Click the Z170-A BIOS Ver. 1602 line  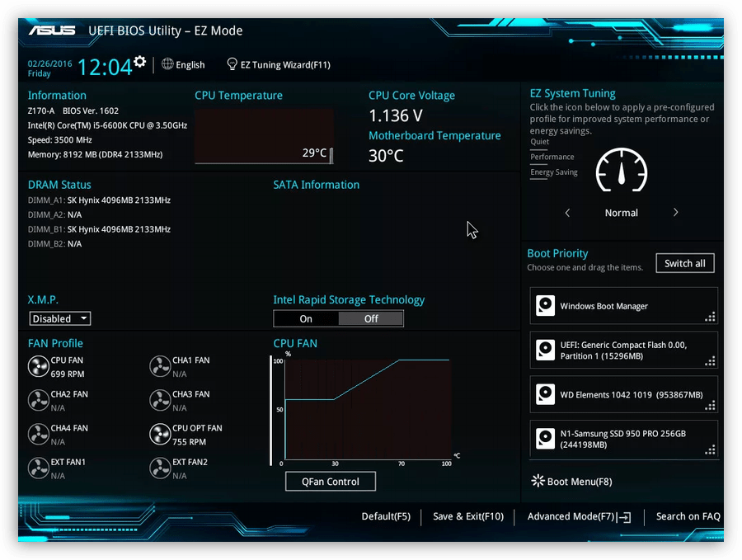click(73, 111)
